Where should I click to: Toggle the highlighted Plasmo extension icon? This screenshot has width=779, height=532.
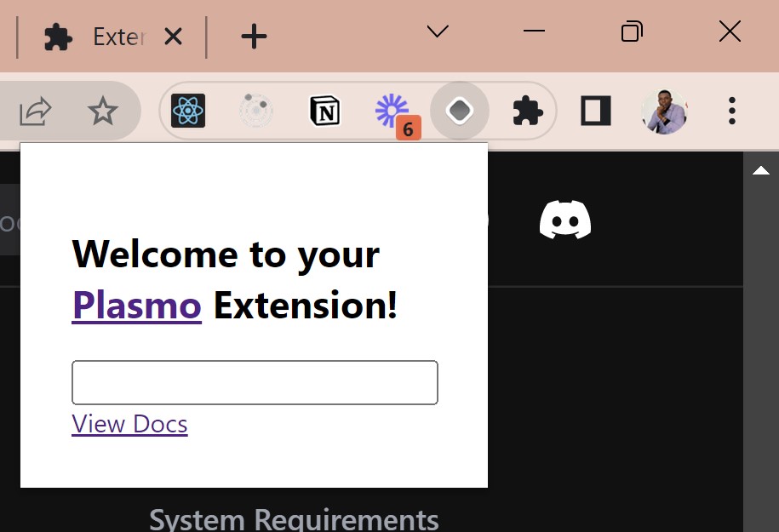(460, 111)
